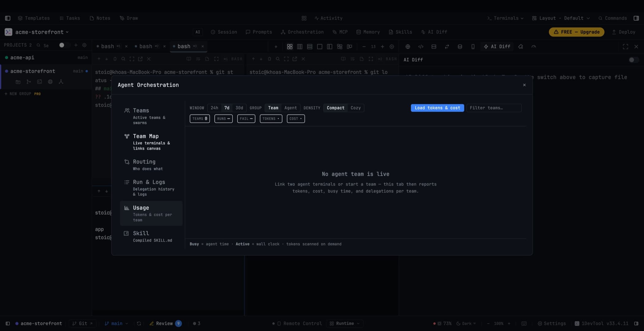Screen dimensions: 644x331
Task: Open the Prompts tab
Action: (259, 32)
